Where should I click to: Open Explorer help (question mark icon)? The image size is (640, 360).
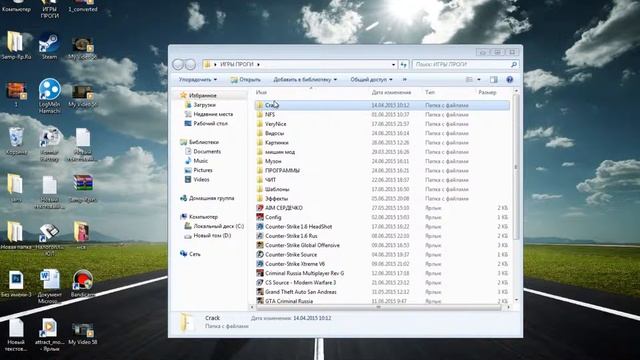(509, 80)
